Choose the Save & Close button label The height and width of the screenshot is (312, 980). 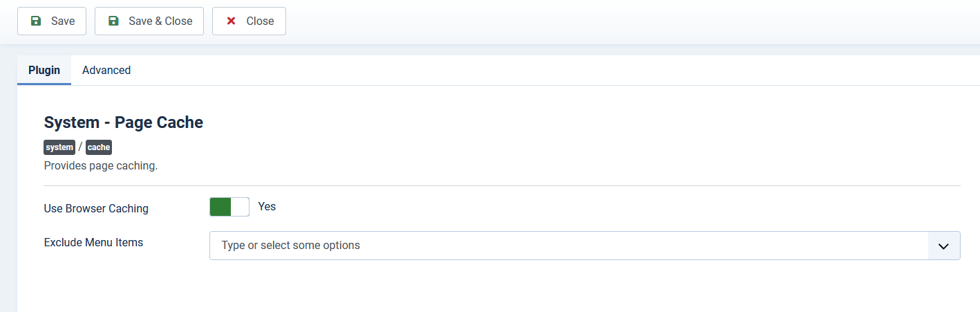(x=160, y=21)
